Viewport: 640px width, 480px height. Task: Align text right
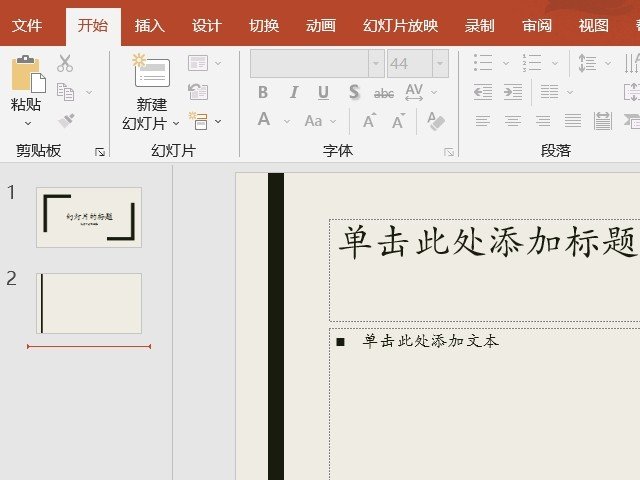coord(543,121)
